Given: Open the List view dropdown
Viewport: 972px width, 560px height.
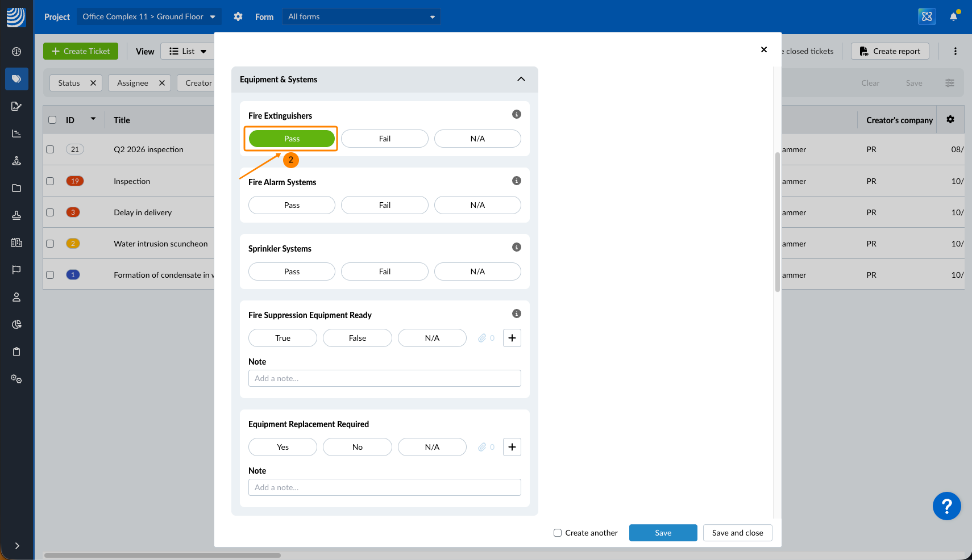Looking at the screenshot, I should pos(188,51).
